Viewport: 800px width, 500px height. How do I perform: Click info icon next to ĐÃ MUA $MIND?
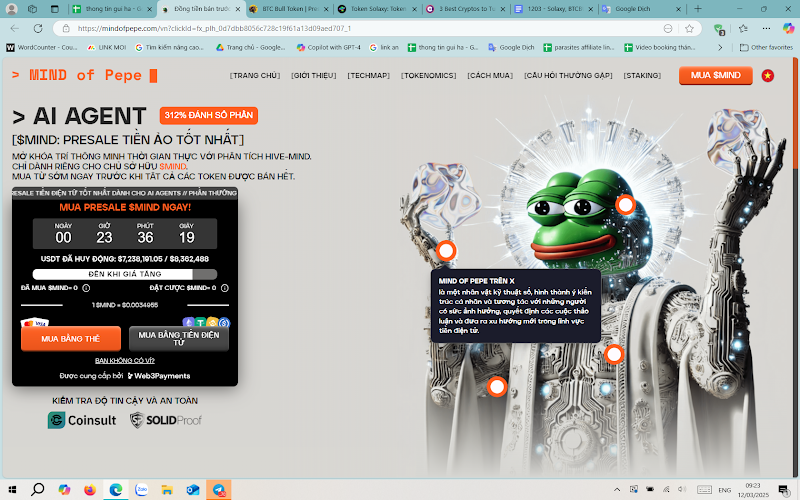tap(86, 288)
